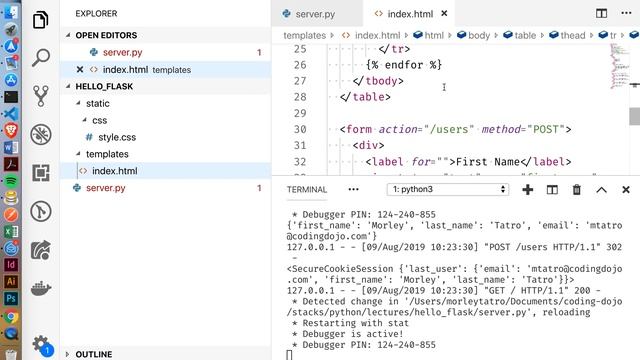Click the editor minimap
The height and width of the screenshot is (360, 640).
tap(620, 66)
